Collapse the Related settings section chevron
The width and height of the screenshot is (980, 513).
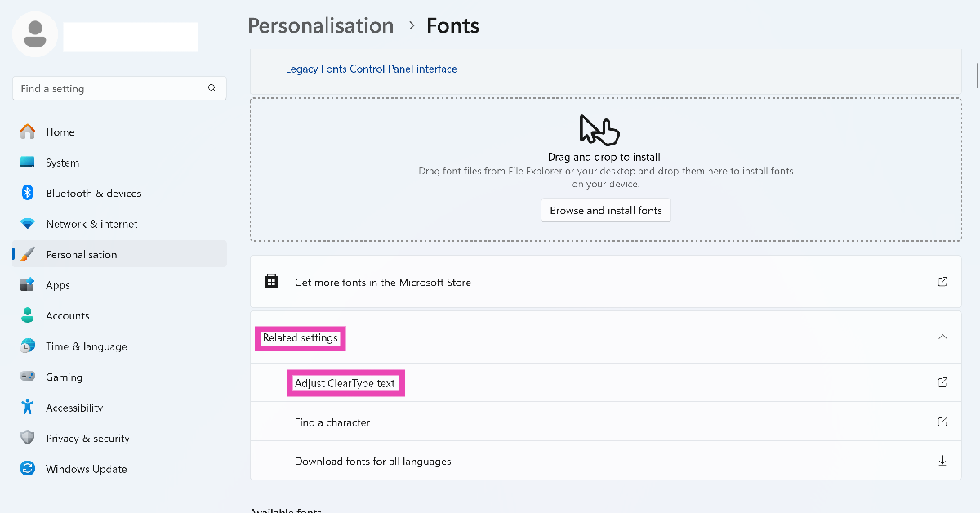click(942, 337)
